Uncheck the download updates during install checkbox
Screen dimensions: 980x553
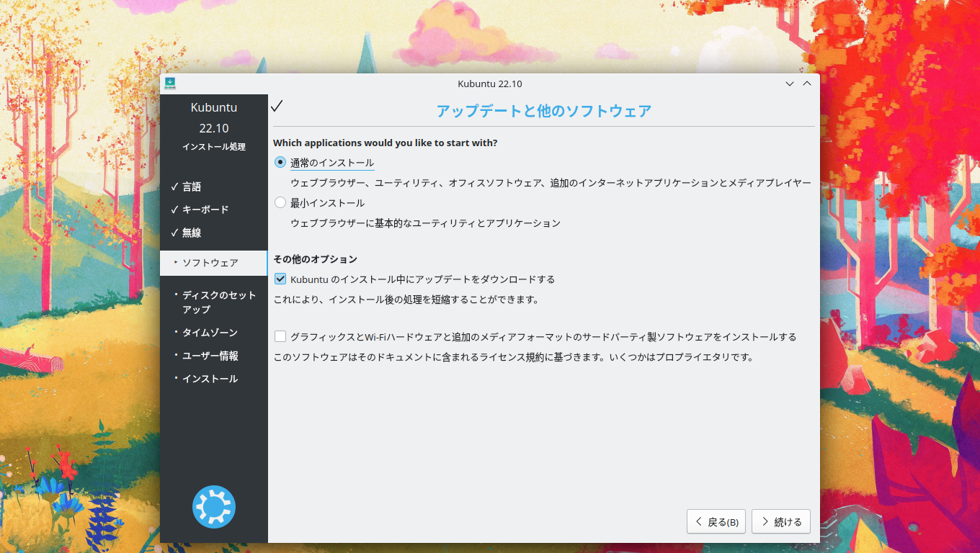point(280,279)
